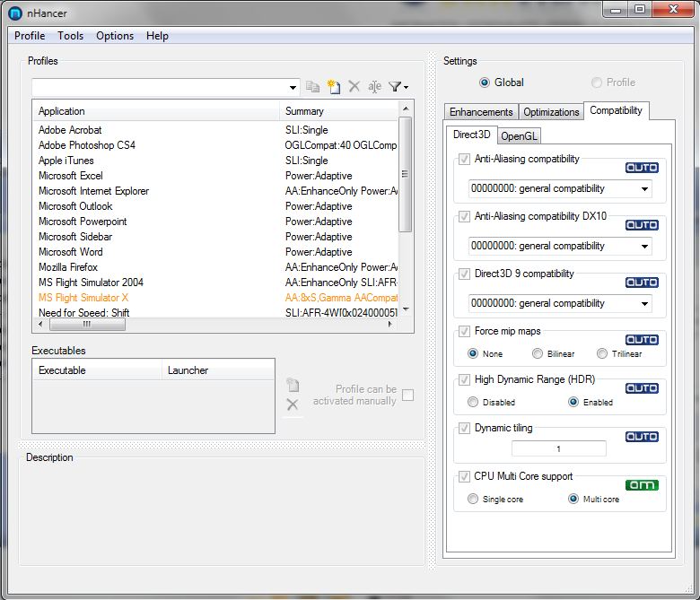700x600 pixels.
Task: Open the Tools menu
Action: click(x=70, y=36)
